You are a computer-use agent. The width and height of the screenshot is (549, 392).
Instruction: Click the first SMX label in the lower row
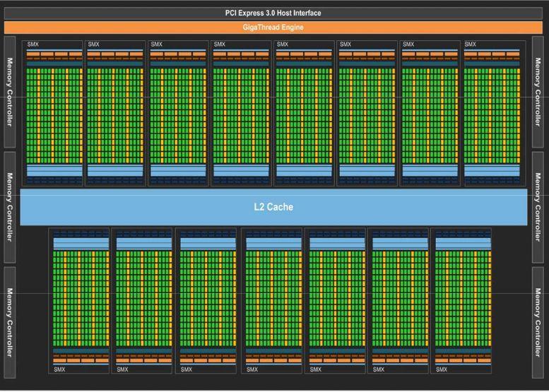[x=59, y=369]
